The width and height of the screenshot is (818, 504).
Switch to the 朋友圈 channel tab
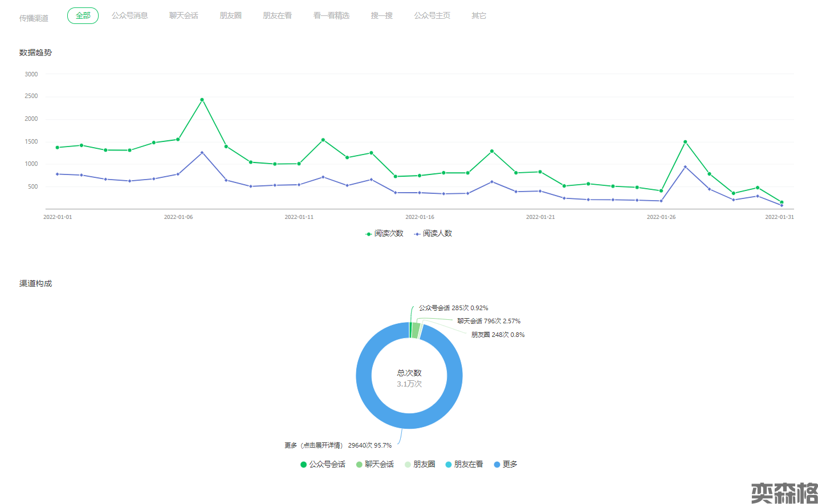click(230, 16)
